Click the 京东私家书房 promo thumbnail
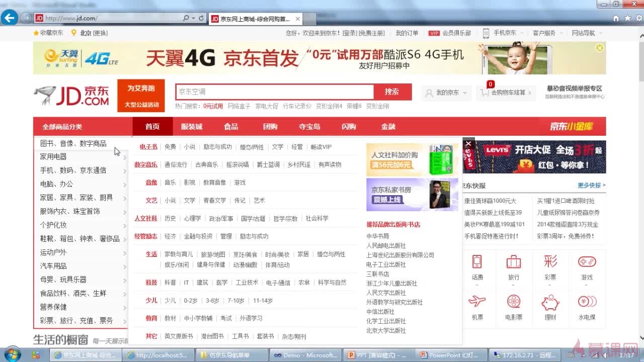This screenshot has height=362, width=644. click(x=412, y=195)
